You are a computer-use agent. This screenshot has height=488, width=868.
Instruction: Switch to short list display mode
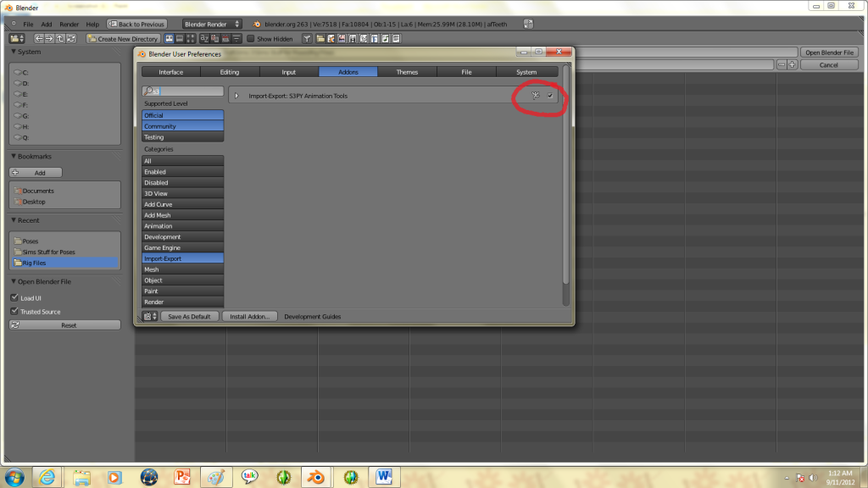pos(170,39)
